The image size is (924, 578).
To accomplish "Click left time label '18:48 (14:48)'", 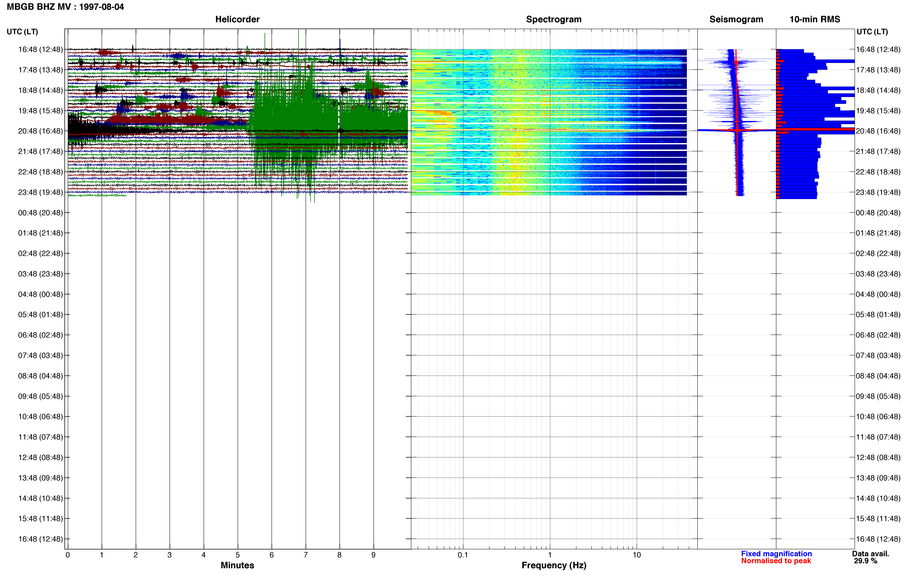I will coord(41,90).
